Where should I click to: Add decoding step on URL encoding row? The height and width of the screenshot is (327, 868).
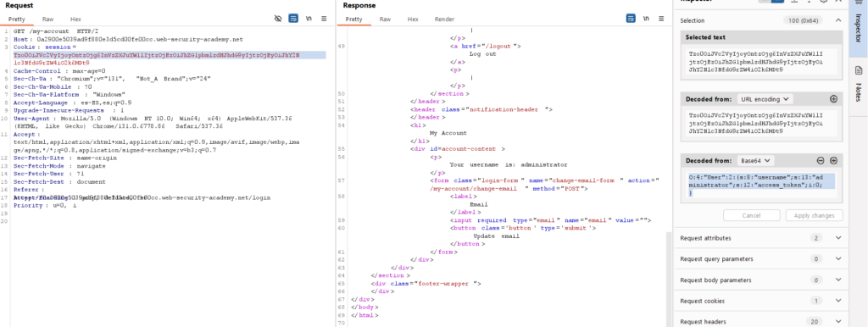[x=833, y=99]
